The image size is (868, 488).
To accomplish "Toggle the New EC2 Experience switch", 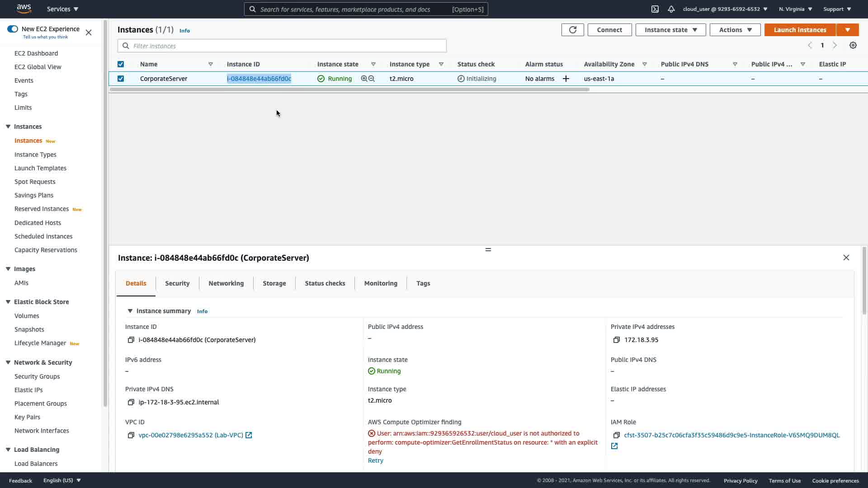I will [13, 29].
